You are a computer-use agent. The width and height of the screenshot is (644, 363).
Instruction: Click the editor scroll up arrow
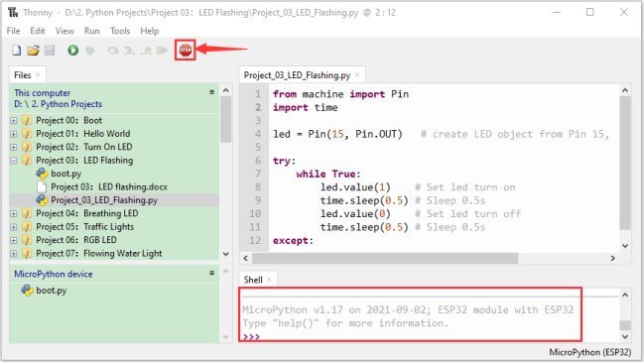pos(625,90)
